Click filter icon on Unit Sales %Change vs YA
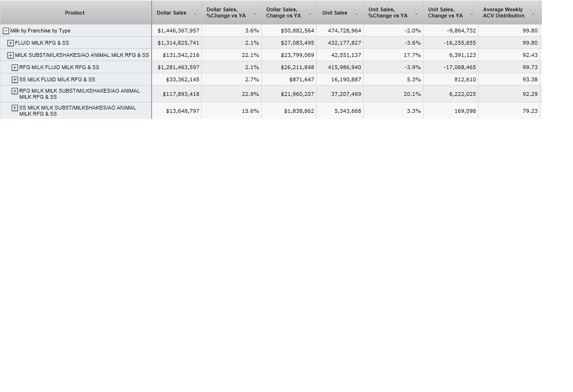 click(x=416, y=13)
